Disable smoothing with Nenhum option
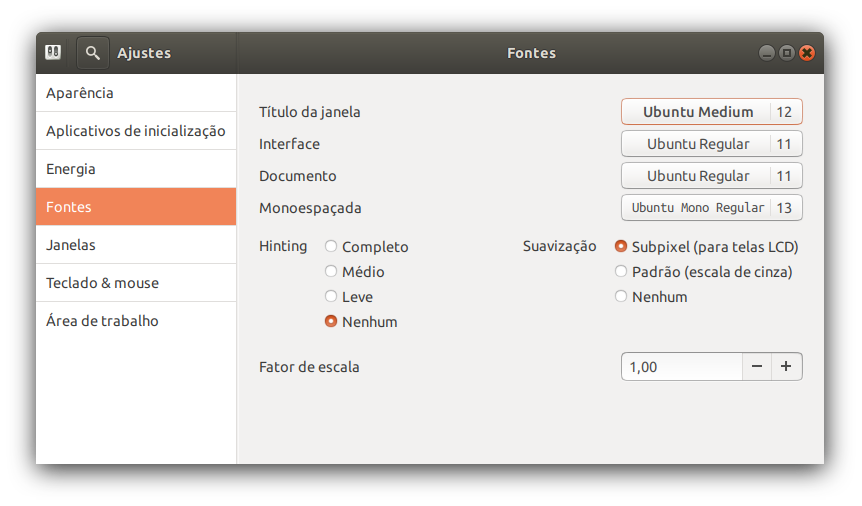 click(621, 297)
